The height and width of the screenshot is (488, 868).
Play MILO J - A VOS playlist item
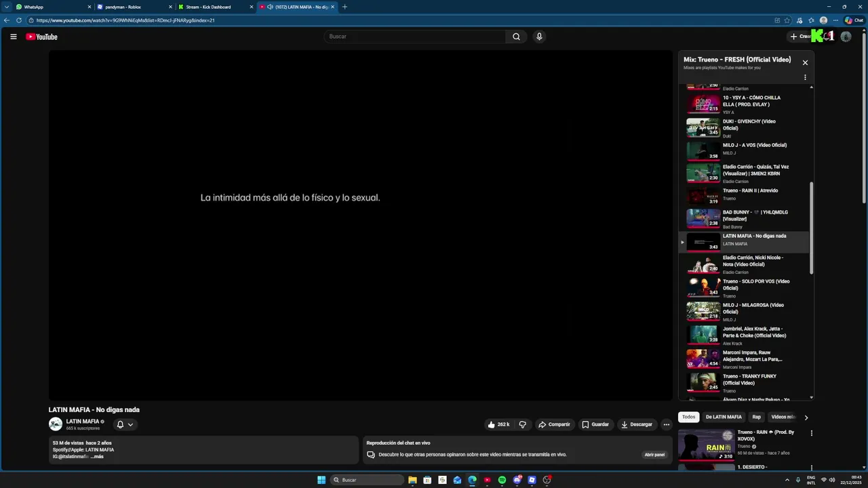click(x=744, y=150)
